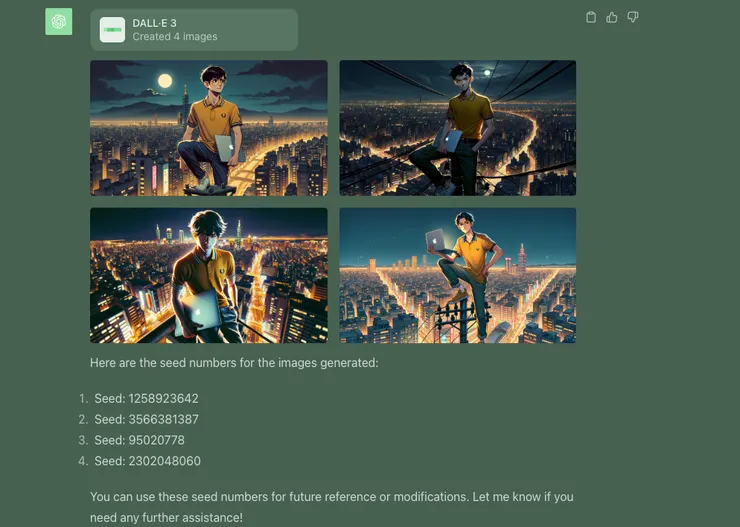Viewport: 740px width, 527px height.
Task: Select the text Seed: 1258923642
Action: tap(146, 399)
